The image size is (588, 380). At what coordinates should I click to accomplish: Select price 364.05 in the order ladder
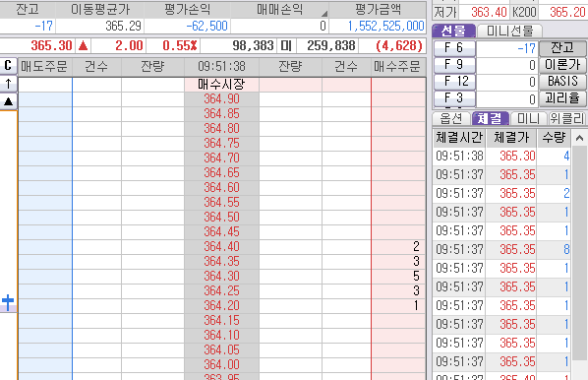pos(221,350)
